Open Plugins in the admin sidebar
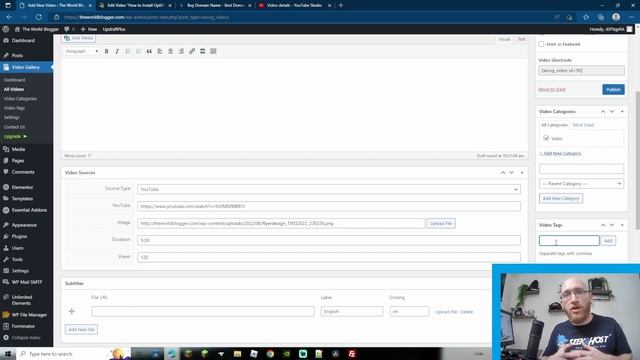The height and width of the screenshot is (360, 640). 19,236
